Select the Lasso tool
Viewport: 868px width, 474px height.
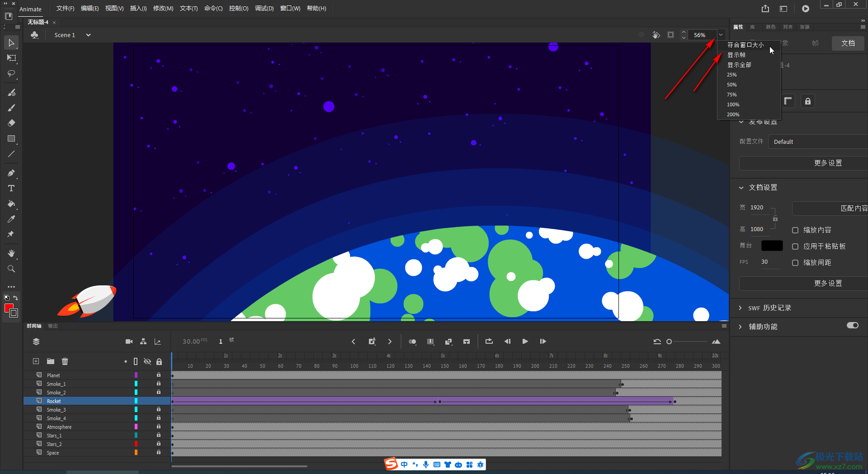pyautogui.click(x=11, y=73)
